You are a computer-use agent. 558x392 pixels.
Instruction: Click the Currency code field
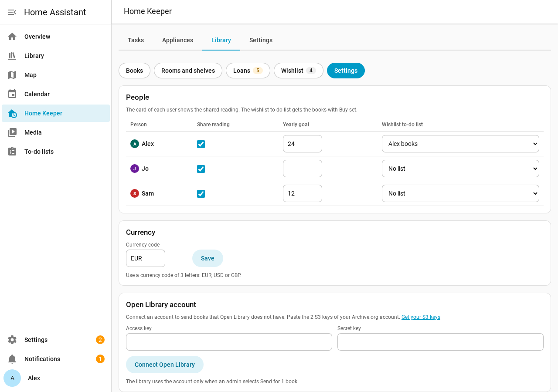(146, 258)
